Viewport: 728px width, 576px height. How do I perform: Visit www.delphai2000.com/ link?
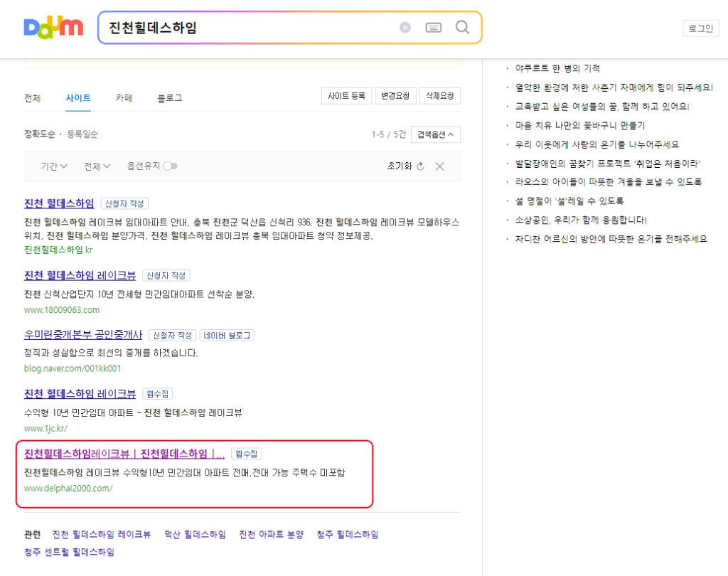tap(68, 489)
